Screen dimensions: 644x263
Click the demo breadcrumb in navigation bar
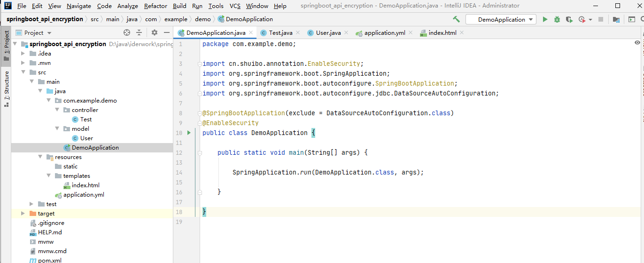tap(203, 19)
